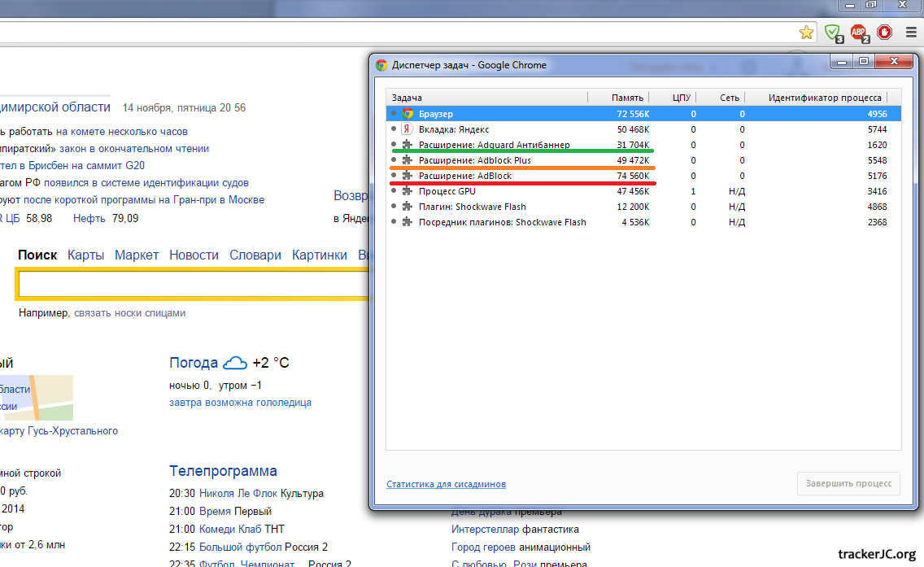Click the map thumbnail image
The height and width of the screenshot is (567, 924).
coord(37,397)
